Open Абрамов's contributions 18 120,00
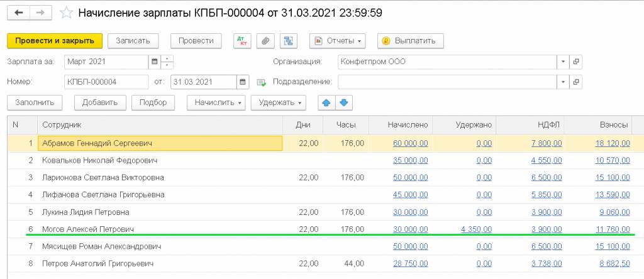The height and width of the screenshot is (279, 644). 613,143
